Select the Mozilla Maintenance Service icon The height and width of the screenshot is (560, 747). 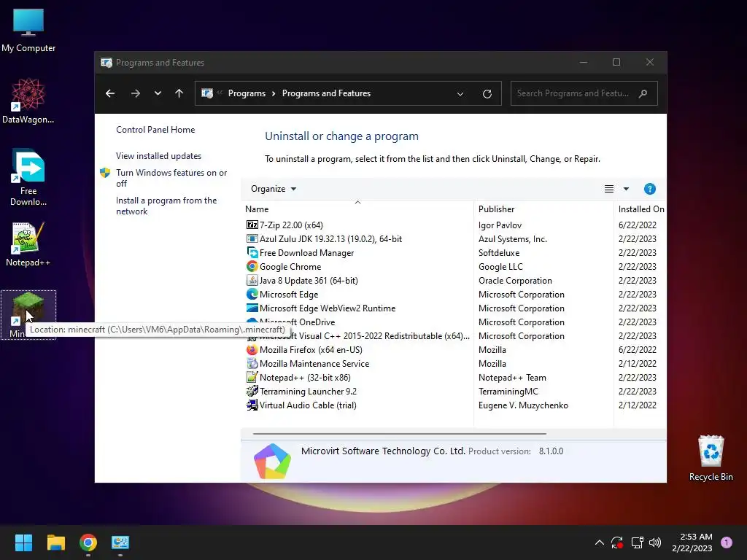tap(252, 363)
